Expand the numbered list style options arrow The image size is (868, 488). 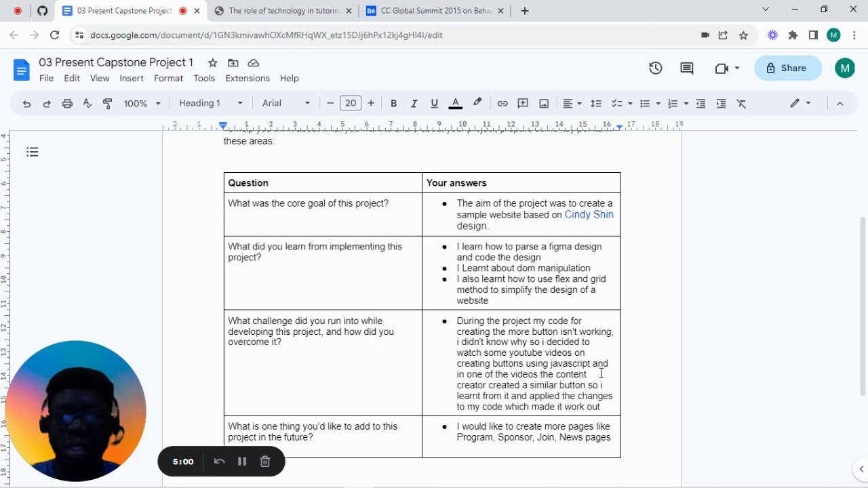tap(686, 104)
